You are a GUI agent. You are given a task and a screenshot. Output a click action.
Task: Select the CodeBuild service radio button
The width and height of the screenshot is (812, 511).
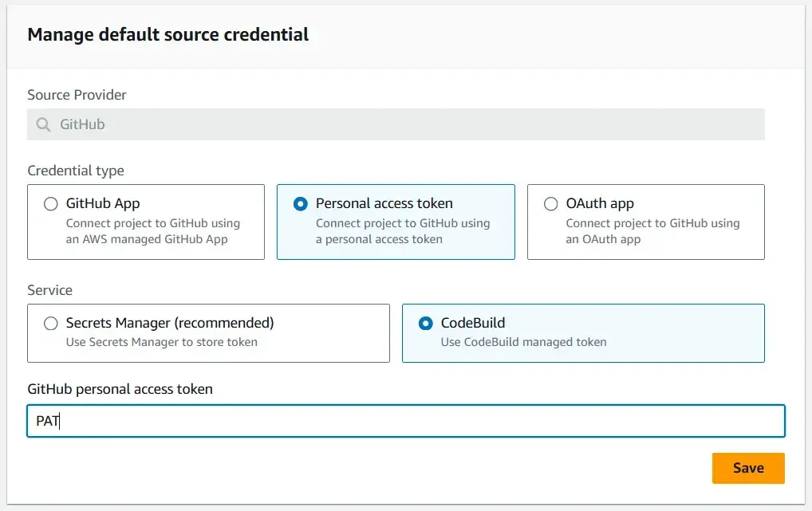coord(426,324)
